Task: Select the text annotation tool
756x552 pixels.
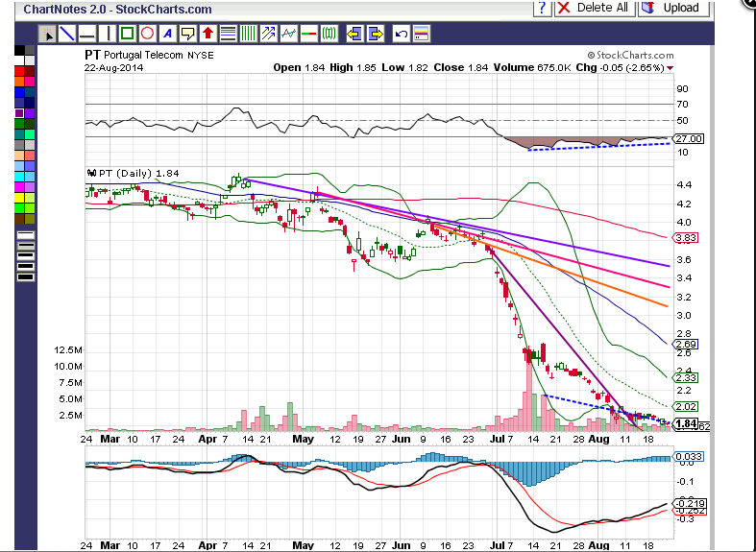Action: tap(167, 34)
